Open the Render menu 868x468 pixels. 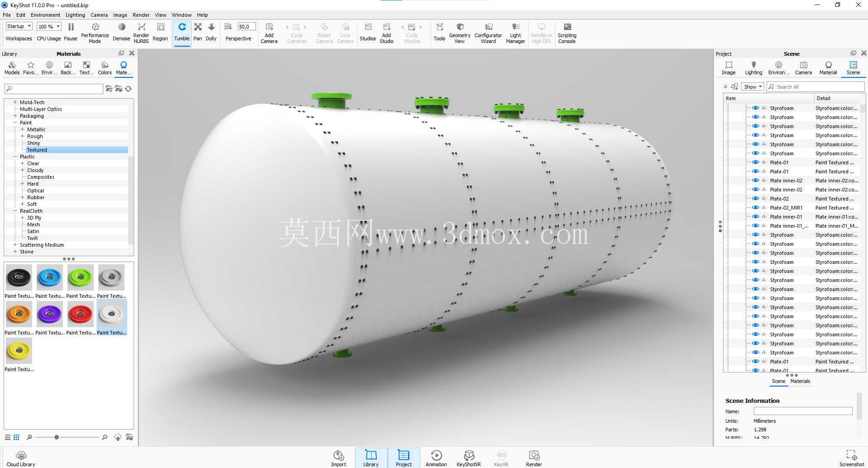[141, 15]
